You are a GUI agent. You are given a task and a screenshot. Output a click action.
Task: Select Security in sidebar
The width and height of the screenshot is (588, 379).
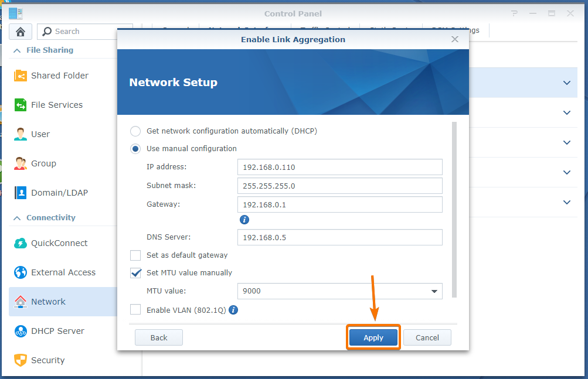(x=63, y=360)
